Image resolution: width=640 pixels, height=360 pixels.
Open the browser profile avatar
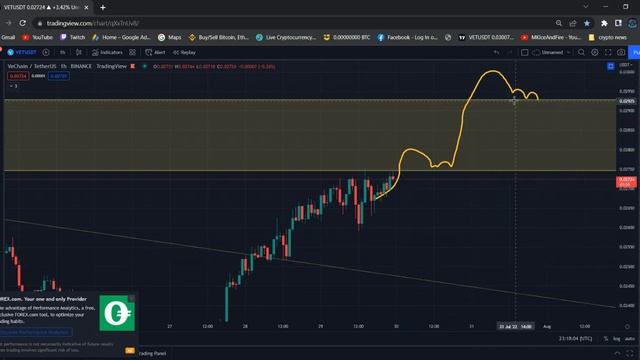pos(633,23)
